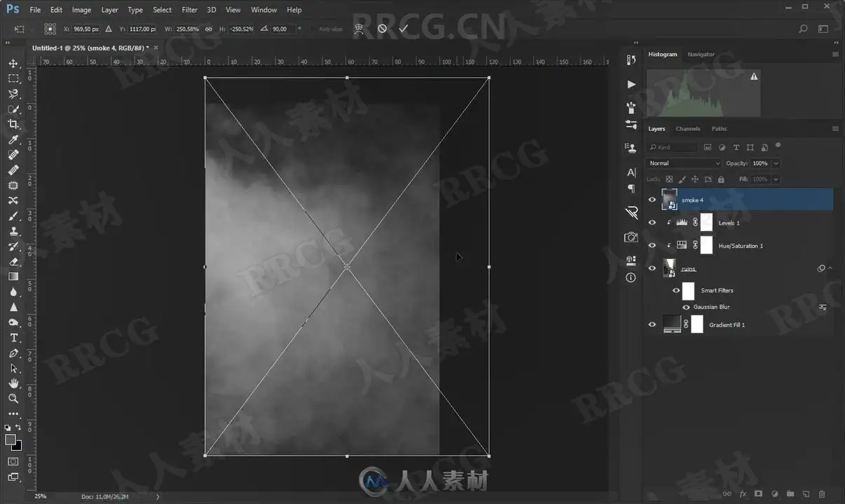Select the Hand tool
The height and width of the screenshot is (504, 845).
point(13,384)
